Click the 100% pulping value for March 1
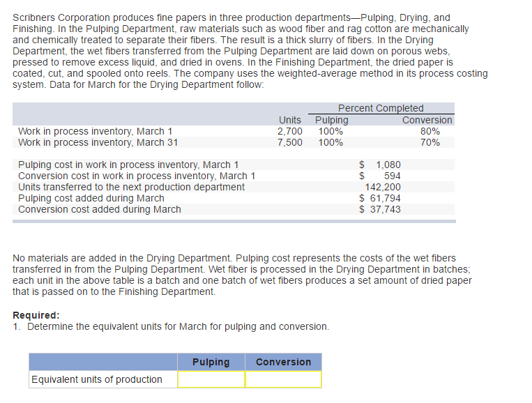Screen dimensions: 532x403 pos(330,131)
